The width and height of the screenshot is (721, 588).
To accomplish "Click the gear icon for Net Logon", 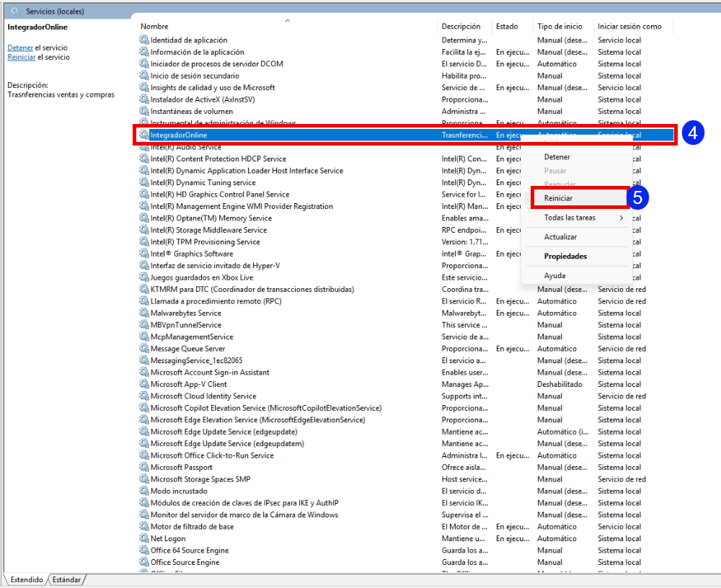I will click(x=144, y=538).
